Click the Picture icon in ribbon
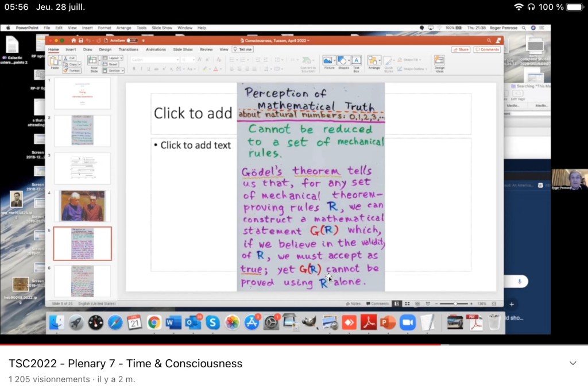The width and height of the screenshot is (588, 392). 328,61
